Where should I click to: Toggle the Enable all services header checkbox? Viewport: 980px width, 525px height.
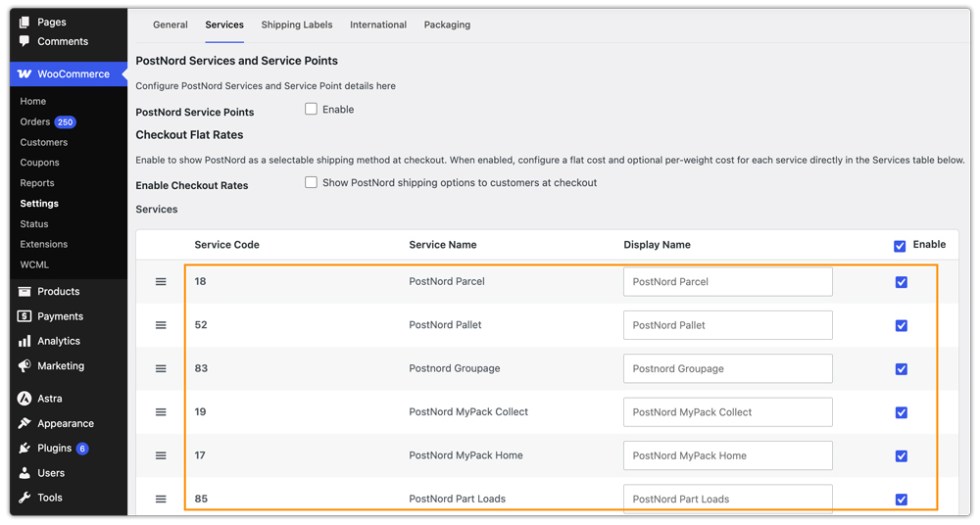click(899, 246)
